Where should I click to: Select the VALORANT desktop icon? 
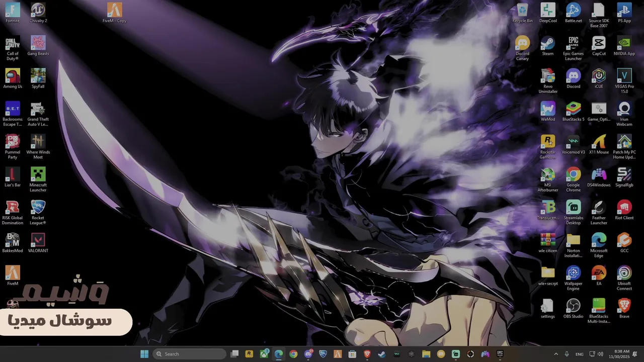38,243
